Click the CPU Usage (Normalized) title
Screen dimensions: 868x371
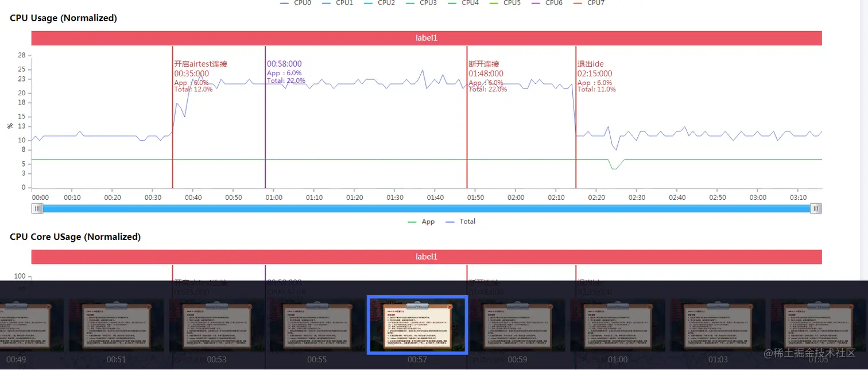(x=63, y=18)
